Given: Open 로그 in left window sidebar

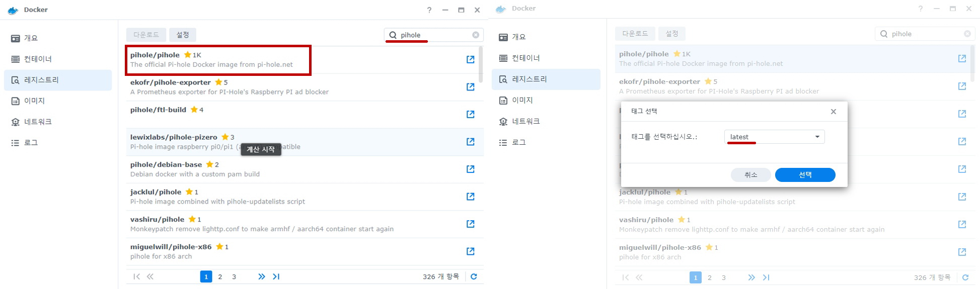Looking at the screenshot, I should pyautogui.click(x=58, y=143).
